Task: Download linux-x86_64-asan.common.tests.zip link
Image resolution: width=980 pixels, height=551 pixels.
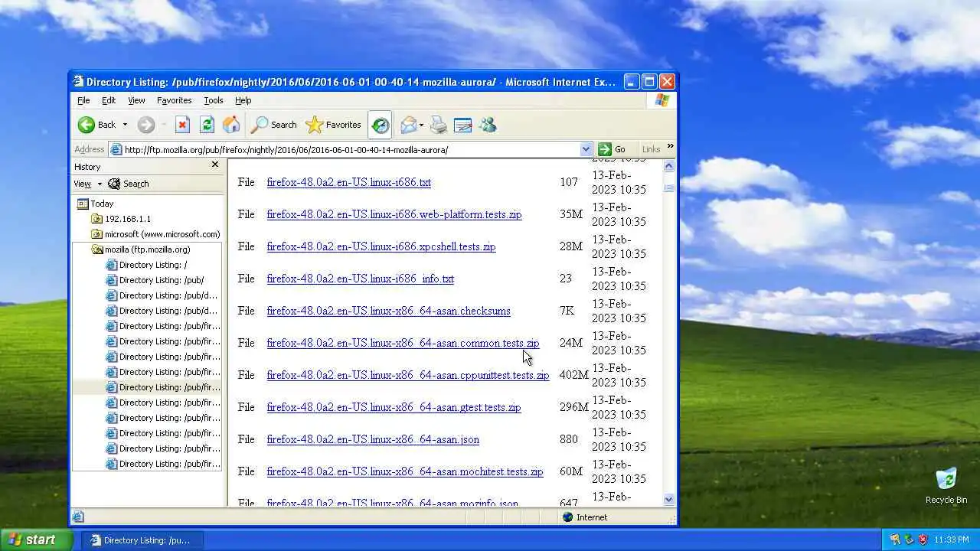Action: pyautogui.click(x=403, y=343)
